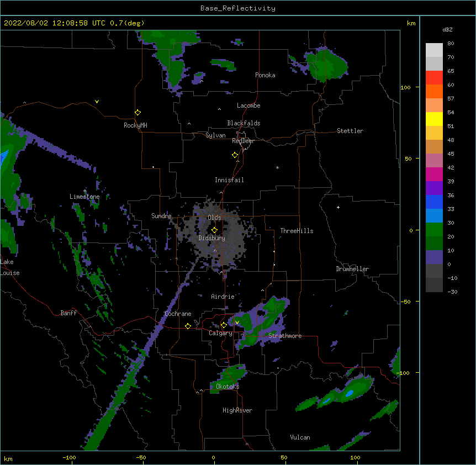Select the white 80-70 dBZ legend swatch

click(434, 50)
